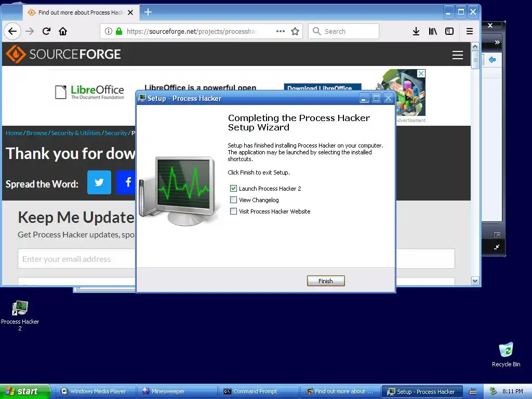The width and height of the screenshot is (532, 399).
Task: Open a new Firefox tab
Action: click(x=148, y=12)
